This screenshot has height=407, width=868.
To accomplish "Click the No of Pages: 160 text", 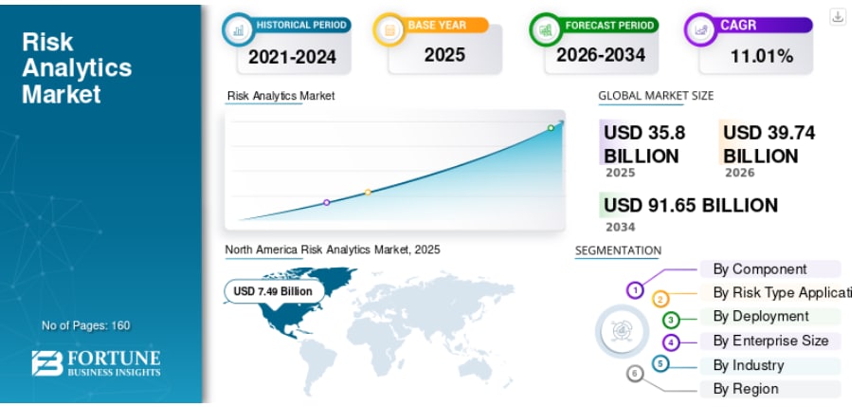I will pos(86,325).
